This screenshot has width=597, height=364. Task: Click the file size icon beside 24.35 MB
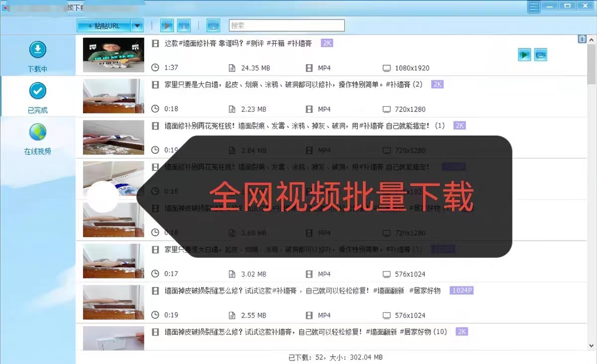(x=232, y=68)
